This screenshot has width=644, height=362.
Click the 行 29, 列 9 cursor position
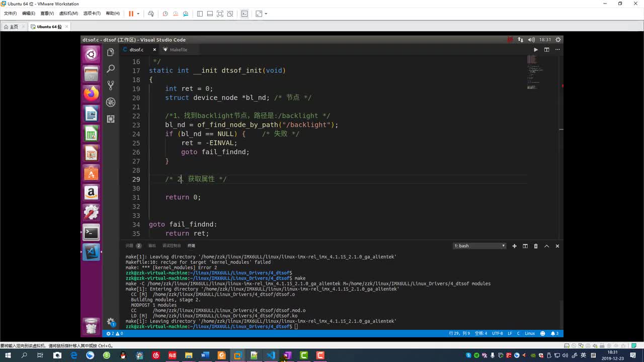click(459, 333)
